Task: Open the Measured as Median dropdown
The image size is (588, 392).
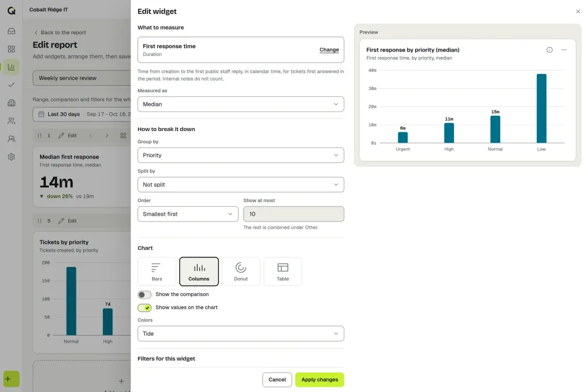Action: tap(240, 104)
